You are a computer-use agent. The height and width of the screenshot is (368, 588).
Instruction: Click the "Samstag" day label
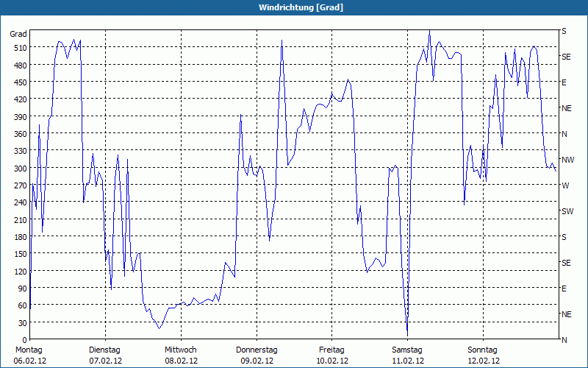point(407,350)
